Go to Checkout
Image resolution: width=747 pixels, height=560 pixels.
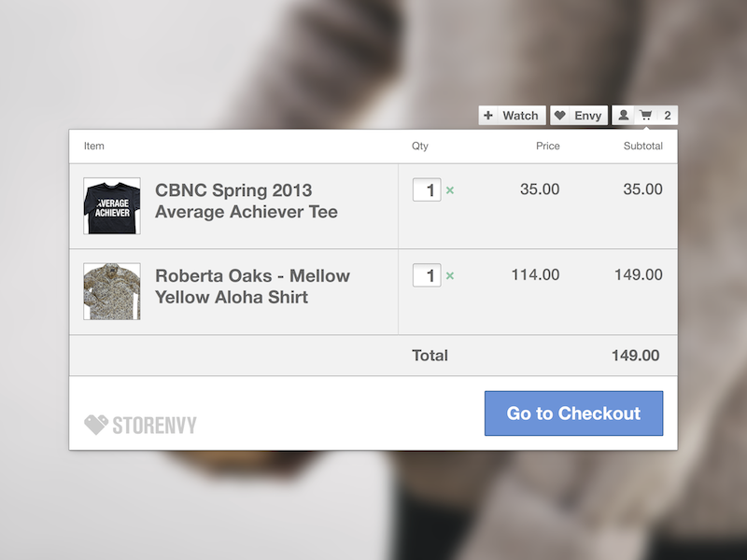click(573, 413)
